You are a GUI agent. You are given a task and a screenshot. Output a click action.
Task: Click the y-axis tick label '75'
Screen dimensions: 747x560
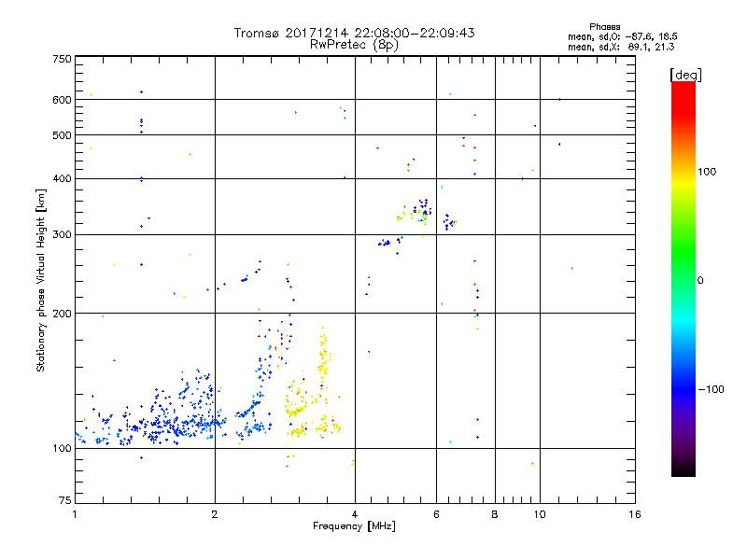[65, 500]
